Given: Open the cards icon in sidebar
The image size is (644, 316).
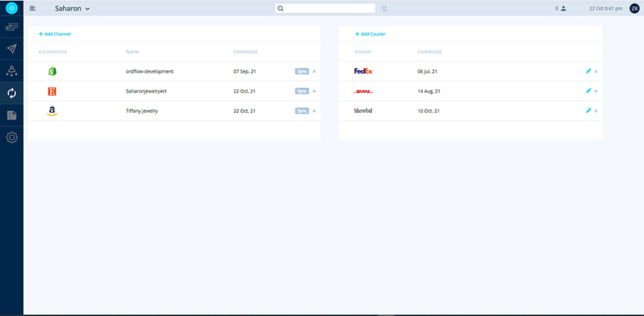Looking at the screenshot, I should pos(11,27).
